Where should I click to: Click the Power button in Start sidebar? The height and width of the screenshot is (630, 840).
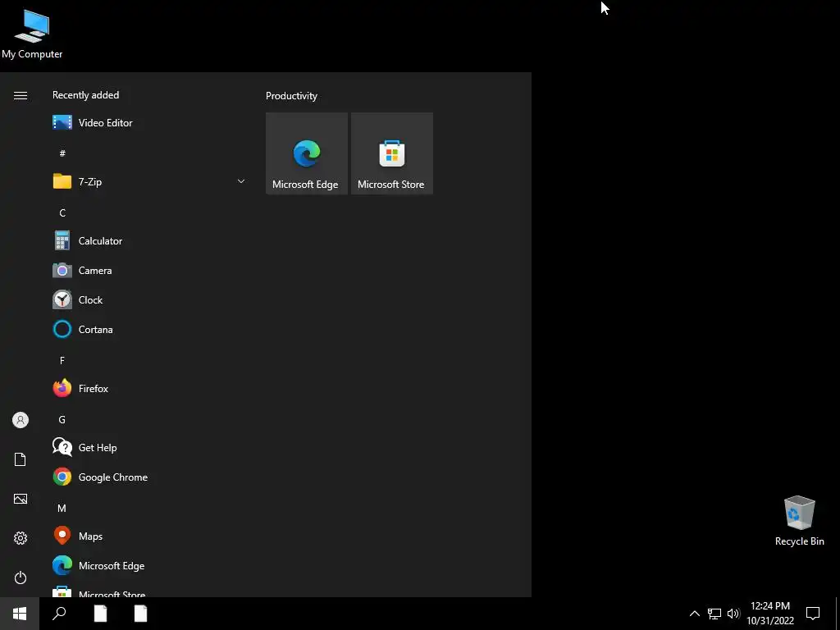[21, 577]
